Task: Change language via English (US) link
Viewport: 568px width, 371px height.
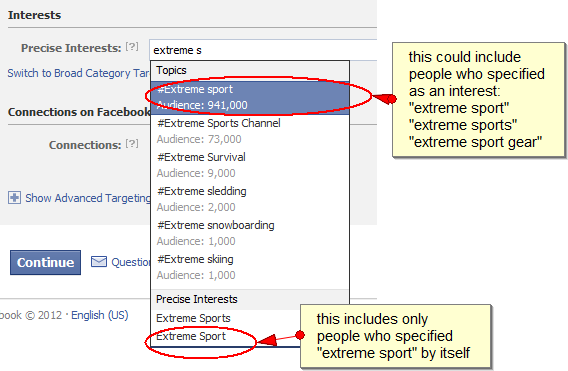Action: (x=100, y=315)
